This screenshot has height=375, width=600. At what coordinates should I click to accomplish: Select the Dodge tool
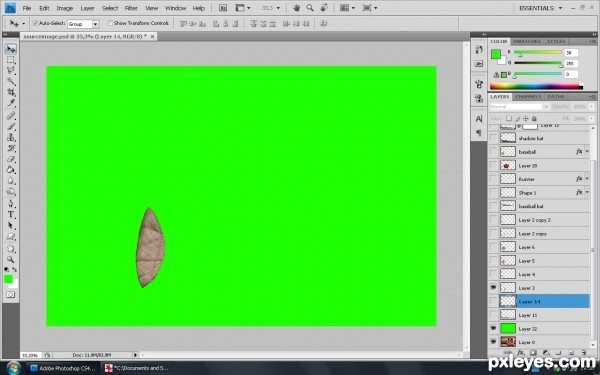[11, 191]
